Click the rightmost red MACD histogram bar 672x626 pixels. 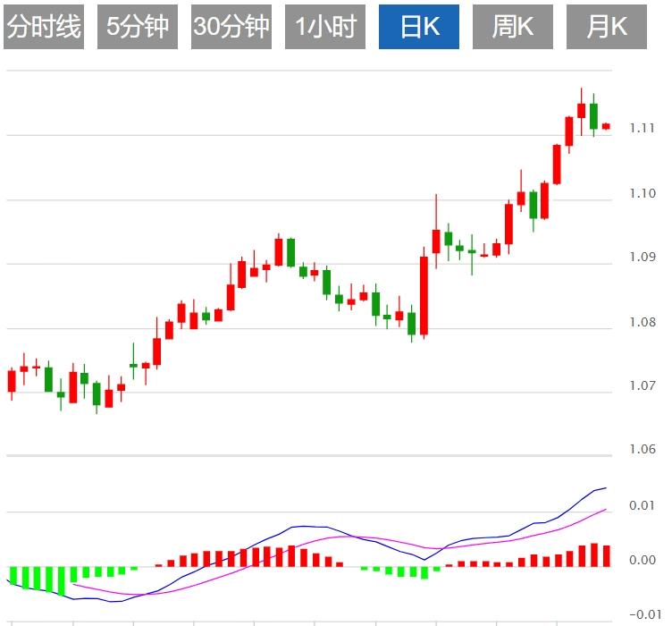coord(606,555)
